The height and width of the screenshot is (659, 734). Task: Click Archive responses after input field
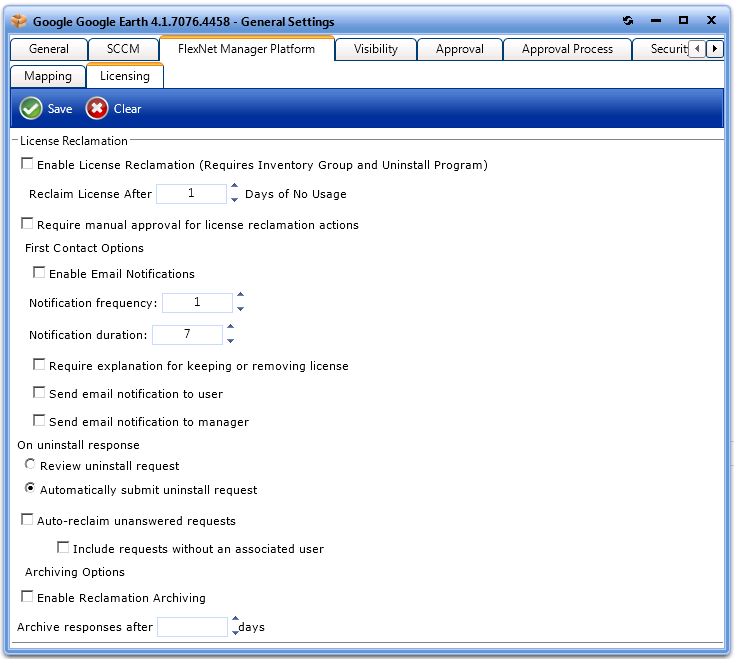pos(192,627)
